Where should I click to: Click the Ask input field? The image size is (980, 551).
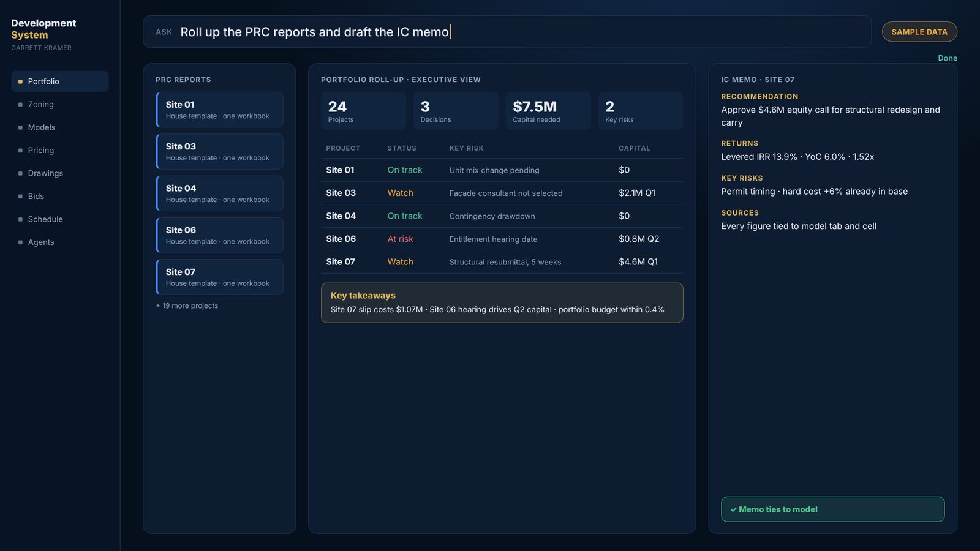click(x=507, y=32)
